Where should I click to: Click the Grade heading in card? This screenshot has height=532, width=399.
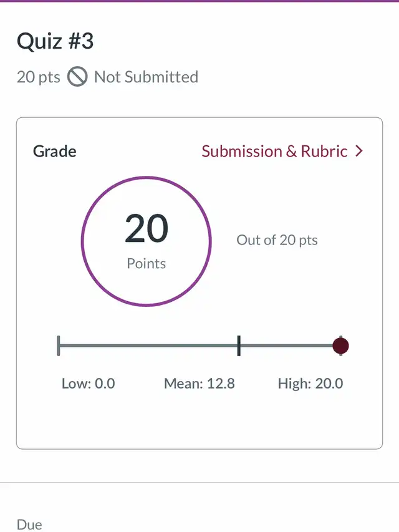(55, 152)
